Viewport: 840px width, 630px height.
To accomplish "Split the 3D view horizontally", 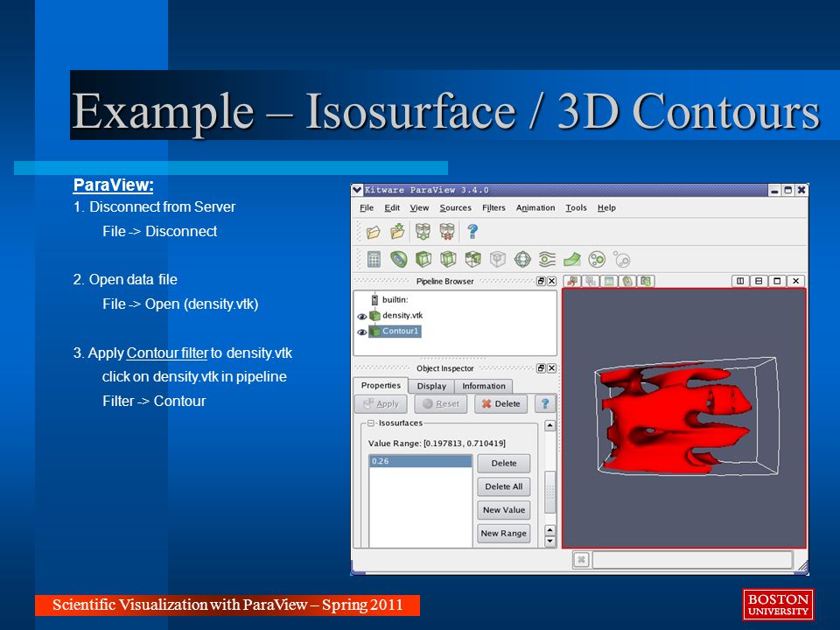I will click(740, 281).
